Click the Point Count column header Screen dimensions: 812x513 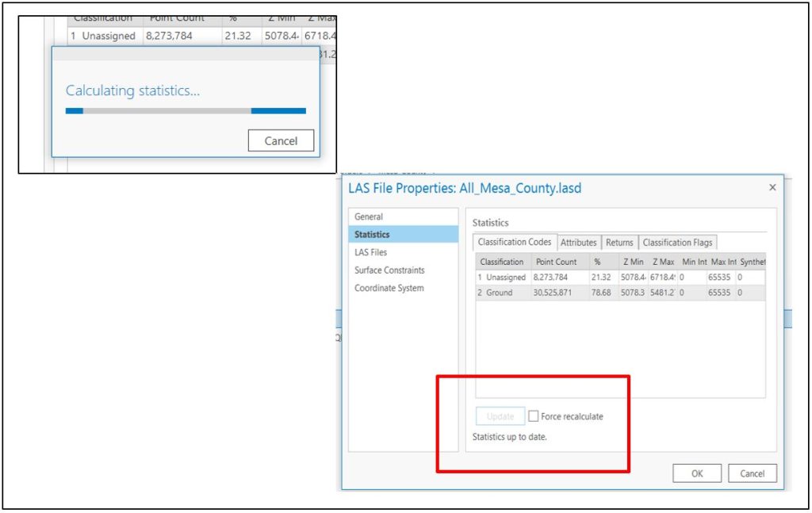[x=557, y=261]
